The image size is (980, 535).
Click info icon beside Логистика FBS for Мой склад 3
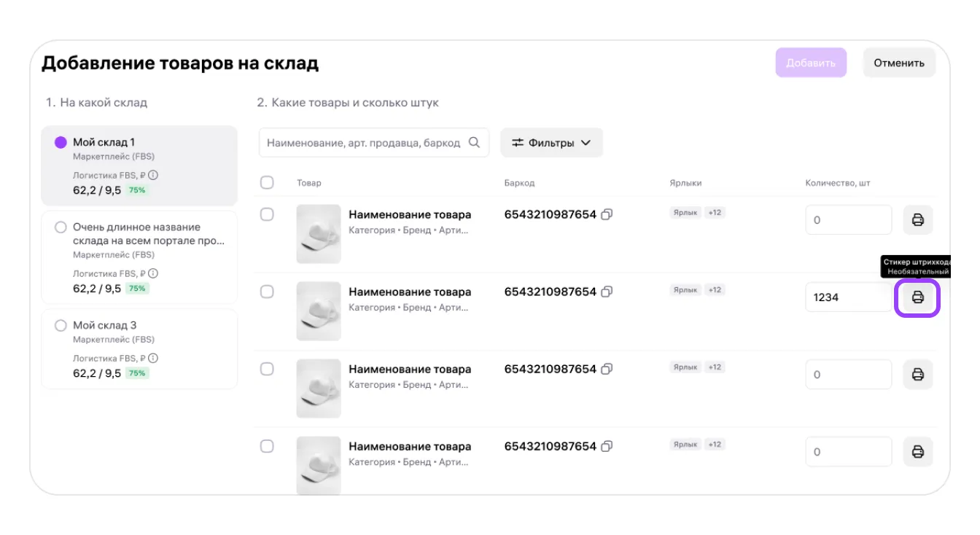click(x=153, y=359)
